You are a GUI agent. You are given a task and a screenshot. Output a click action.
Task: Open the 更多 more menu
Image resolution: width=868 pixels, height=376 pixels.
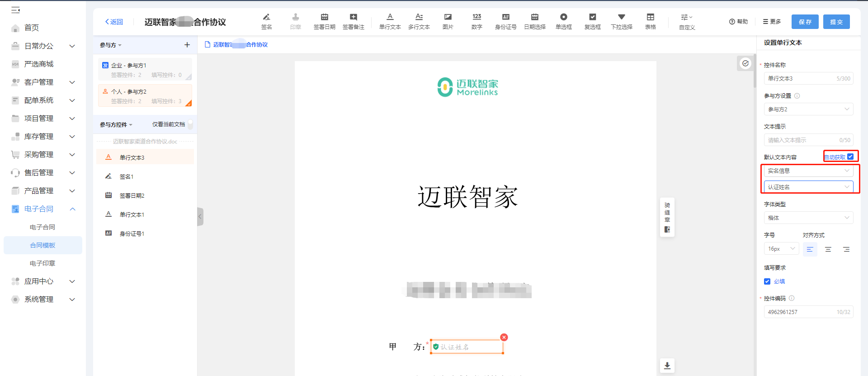click(772, 22)
